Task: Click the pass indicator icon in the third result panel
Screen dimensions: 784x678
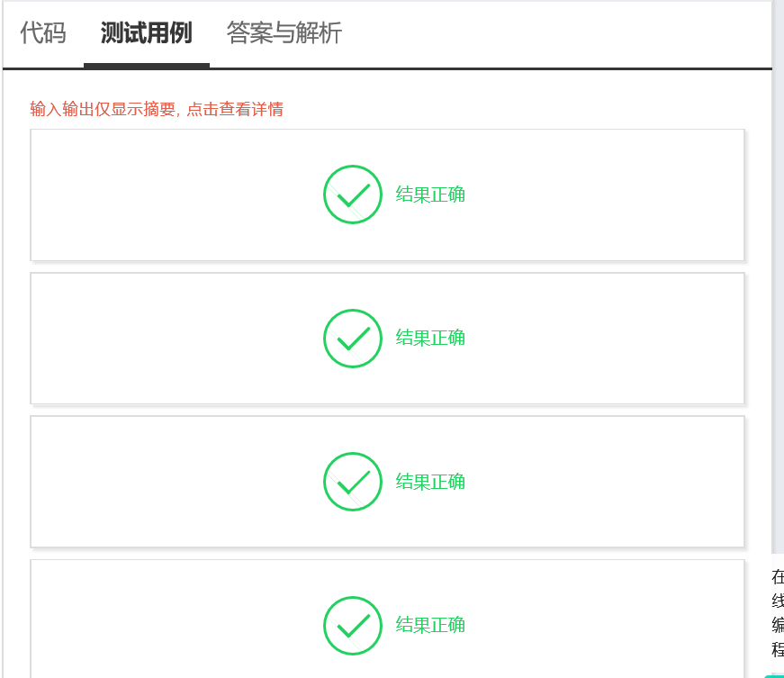Action: click(352, 482)
